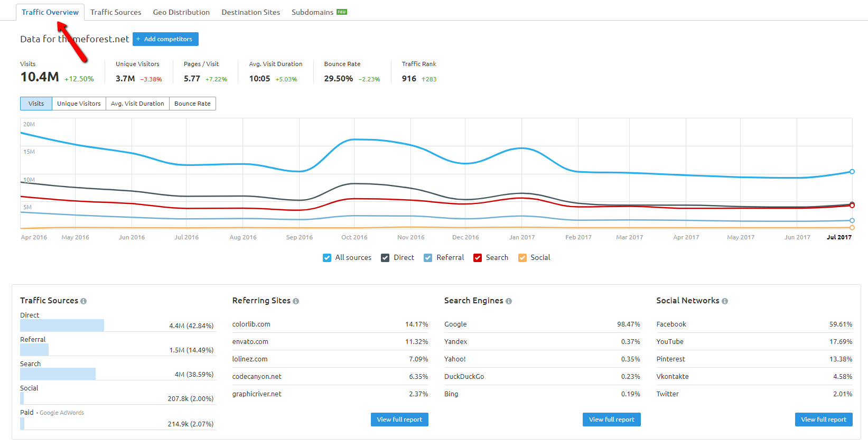The height and width of the screenshot is (447, 868).
Task: Click the Direct traffic bar
Action: [x=62, y=325]
